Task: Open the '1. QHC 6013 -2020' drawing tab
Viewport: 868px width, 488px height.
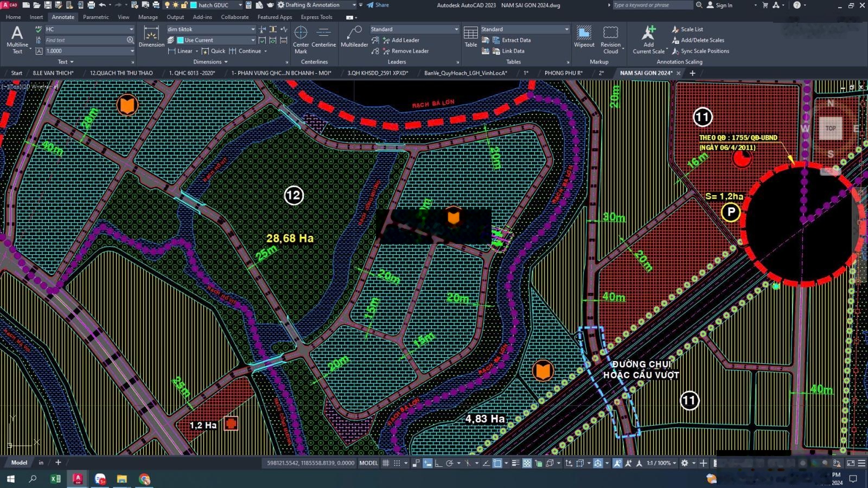Action: pyautogui.click(x=192, y=73)
